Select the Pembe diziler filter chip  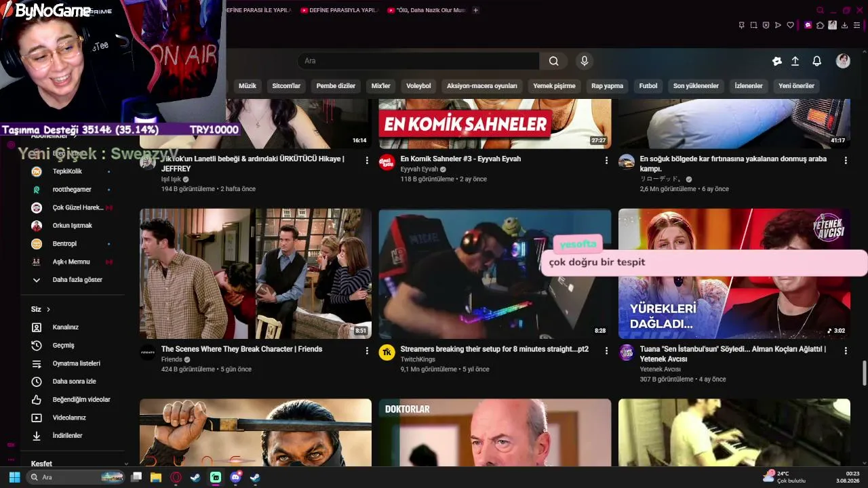point(336,86)
